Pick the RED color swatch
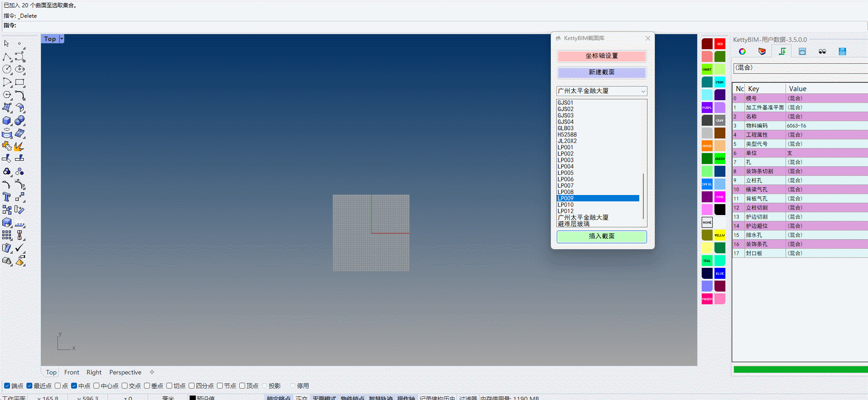The width and height of the screenshot is (868, 400). pos(720,44)
